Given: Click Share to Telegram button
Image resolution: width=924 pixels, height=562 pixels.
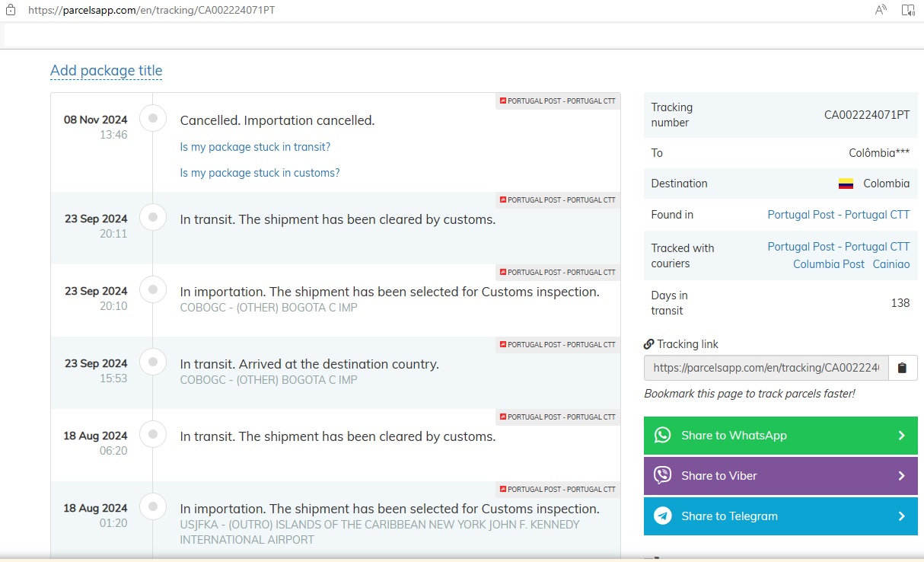Looking at the screenshot, I should 781,516.
